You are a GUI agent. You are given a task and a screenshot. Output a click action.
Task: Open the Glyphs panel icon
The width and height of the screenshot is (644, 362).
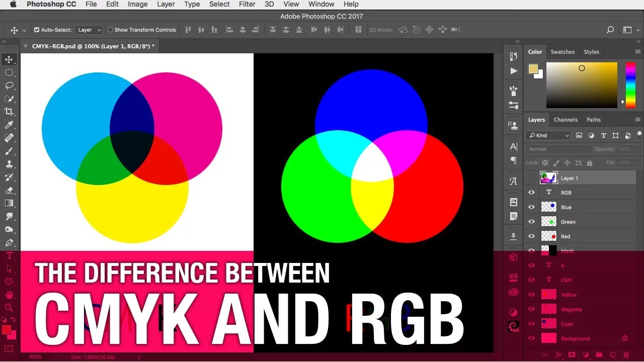(514, 182)
